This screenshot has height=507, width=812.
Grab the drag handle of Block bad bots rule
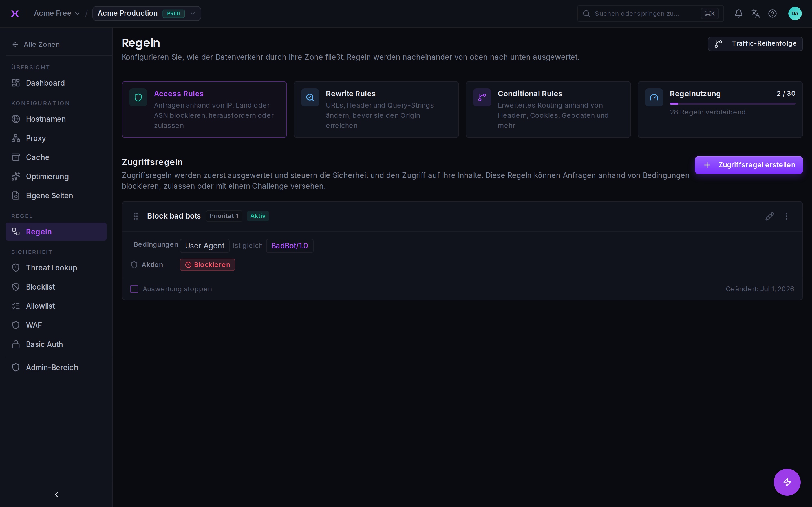136,216
